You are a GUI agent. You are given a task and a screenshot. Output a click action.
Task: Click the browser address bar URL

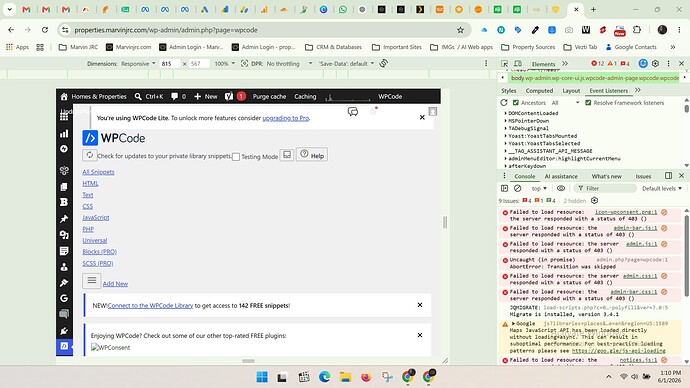coord(166,30)
